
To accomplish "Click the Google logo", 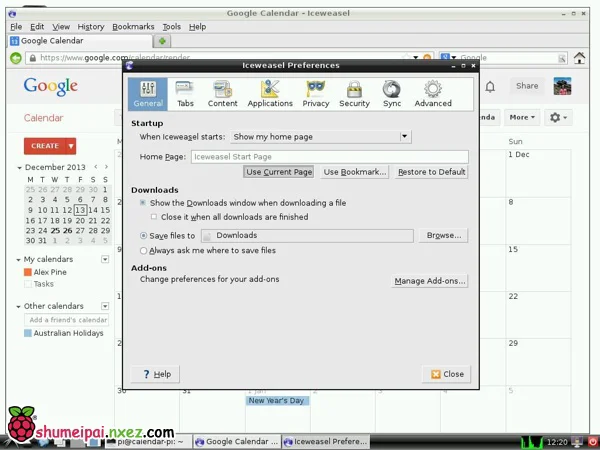I will point(51,87).
